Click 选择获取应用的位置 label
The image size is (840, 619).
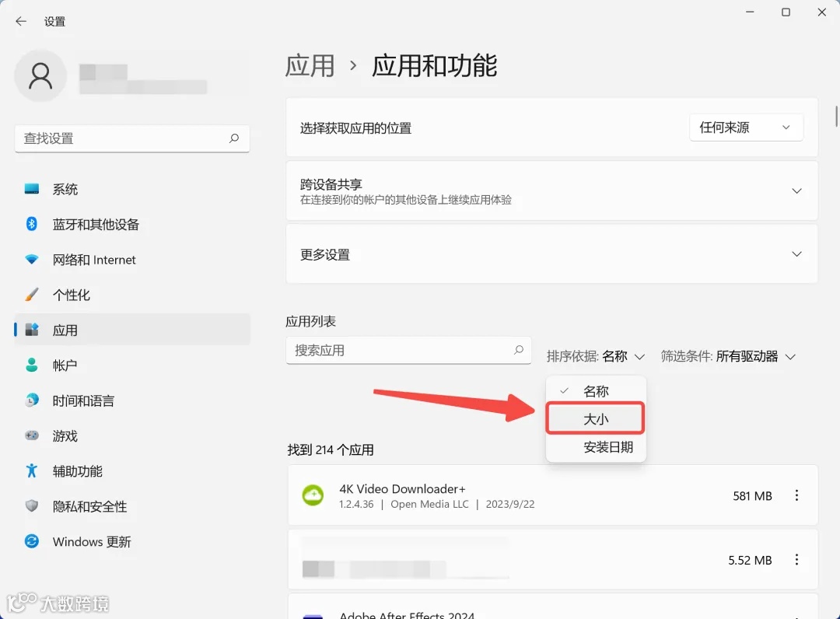pyautogui.click(x=355, y=128)
